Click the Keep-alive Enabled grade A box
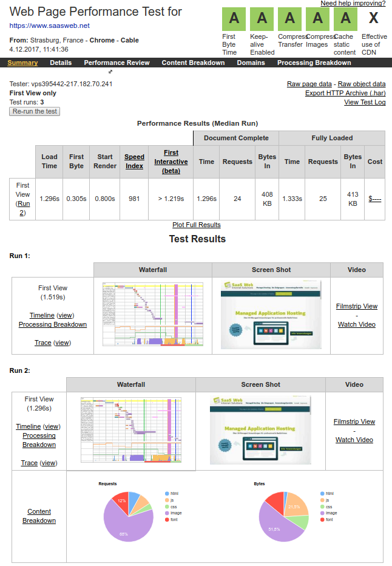Screen dimensions: 392x566 pos(262,19)
